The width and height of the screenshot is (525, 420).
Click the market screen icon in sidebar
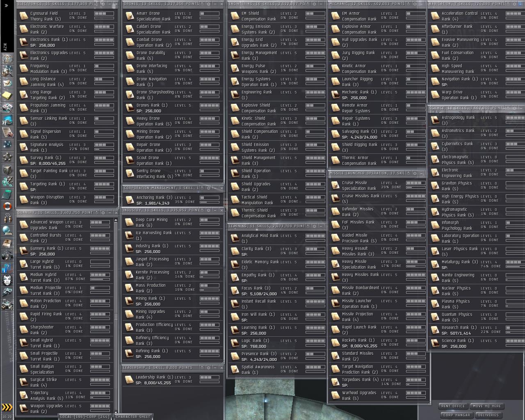(x=7, y=120)
